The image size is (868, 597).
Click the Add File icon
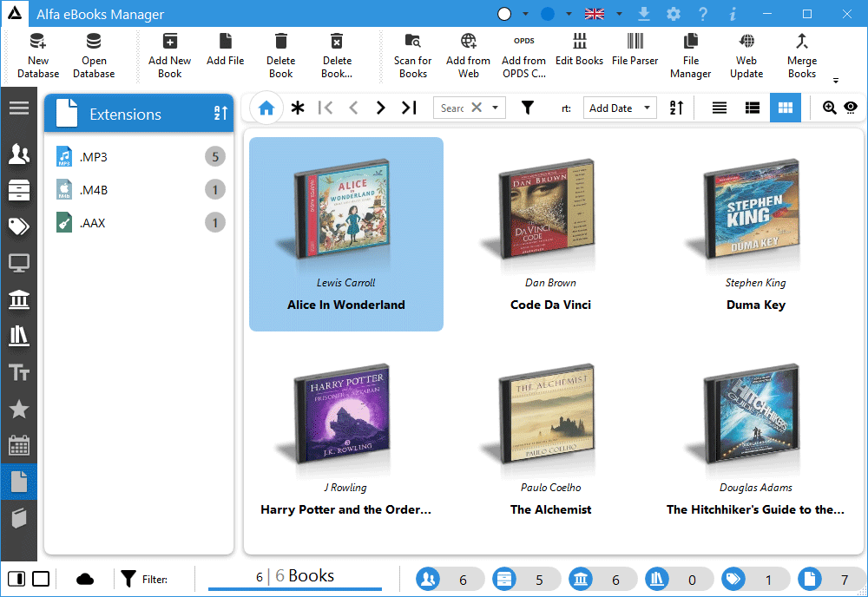pyautogui.click(x=226, y=42)
